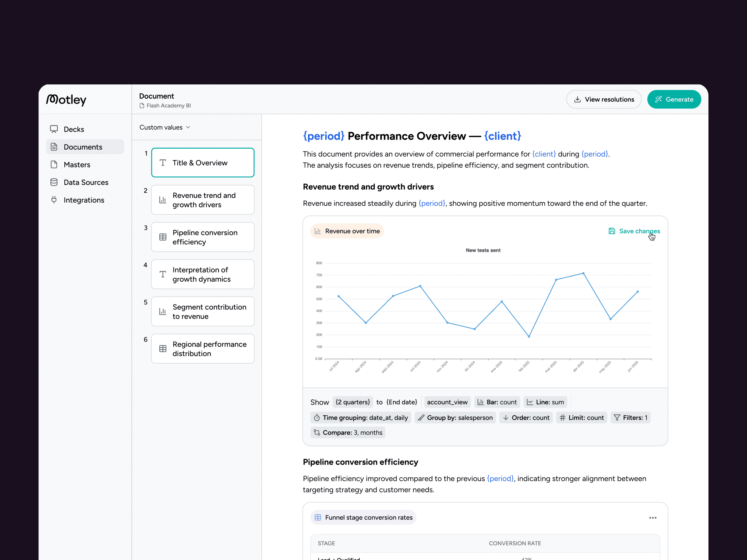Viewport: 747px width, 560px height.
Task: Click text icon on Interpretation card
Action: [163, 274]
